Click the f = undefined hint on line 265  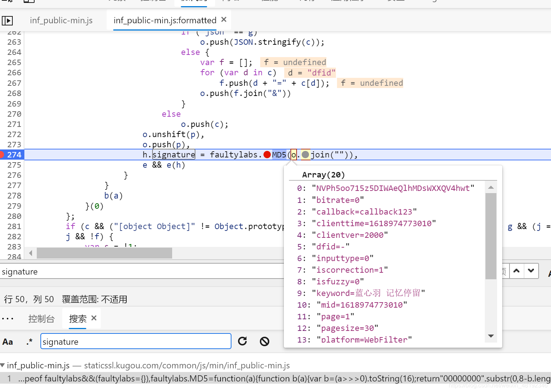(293, 63)
